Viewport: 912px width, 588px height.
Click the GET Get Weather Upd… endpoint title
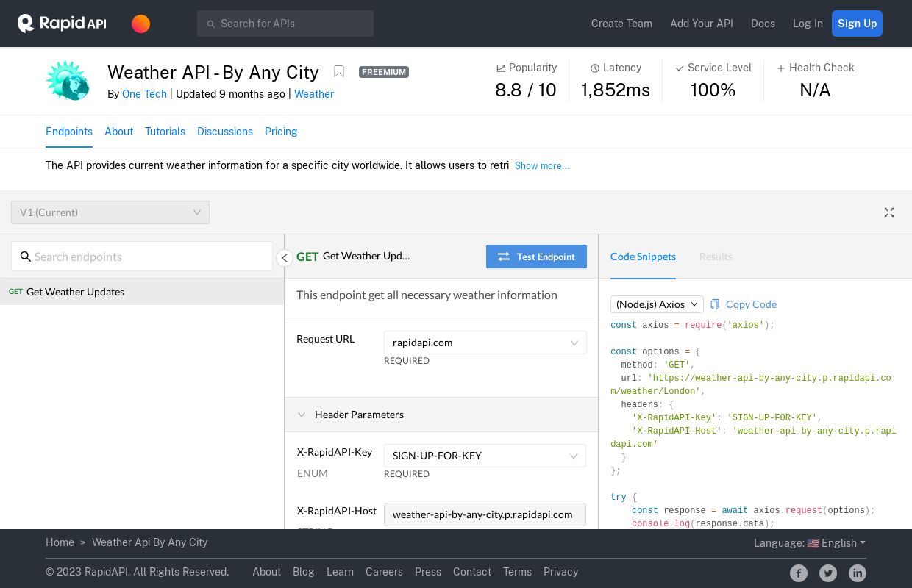coord(353,257)
